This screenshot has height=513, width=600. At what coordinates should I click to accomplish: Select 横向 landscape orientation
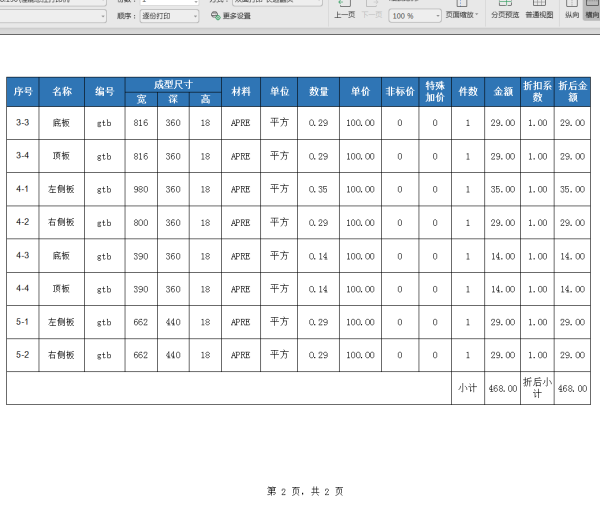[592, 9]
